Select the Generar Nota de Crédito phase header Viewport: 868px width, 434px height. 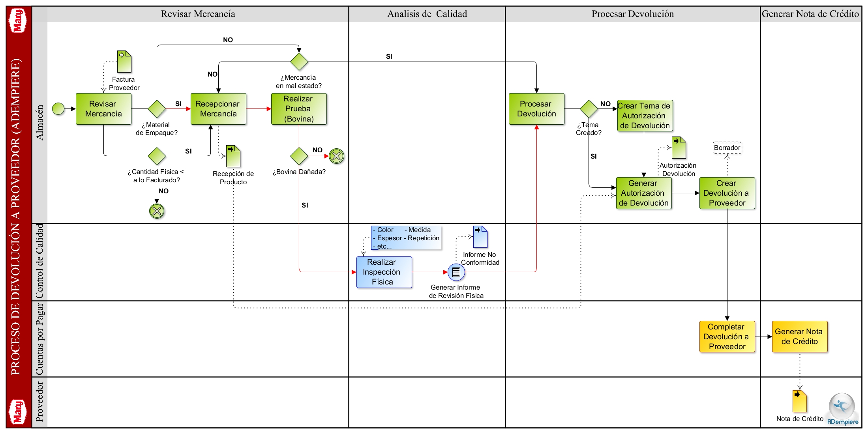811,14
